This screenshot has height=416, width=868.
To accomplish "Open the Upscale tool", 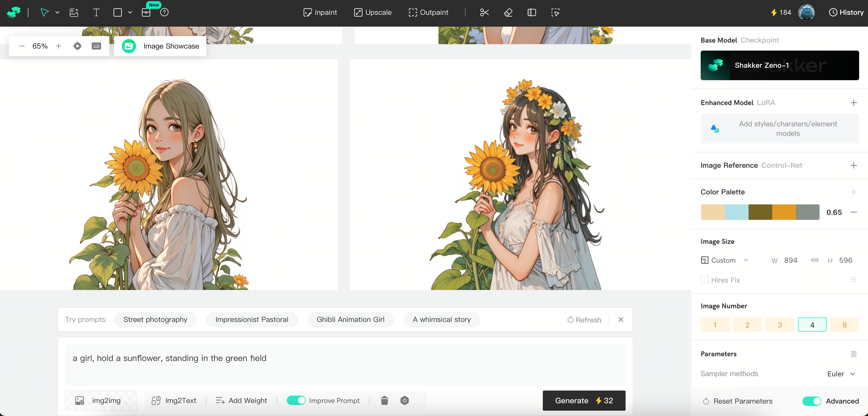I will tap(373, 12).
